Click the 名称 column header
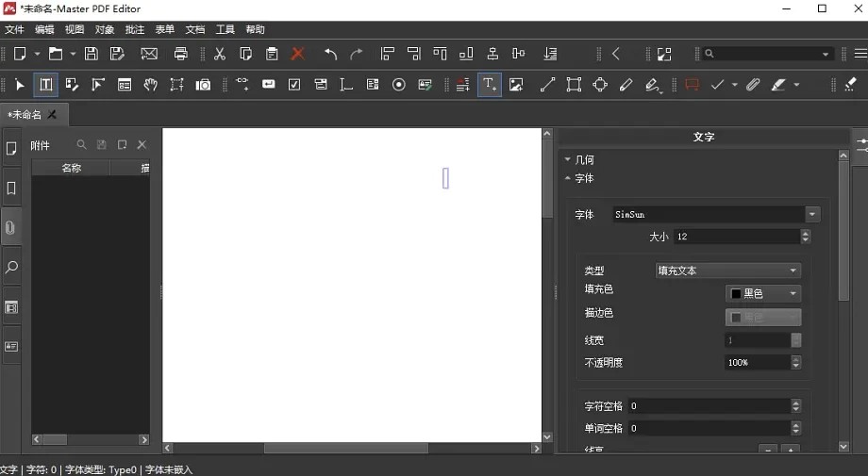The image size is (868, 476). (72, 168)
